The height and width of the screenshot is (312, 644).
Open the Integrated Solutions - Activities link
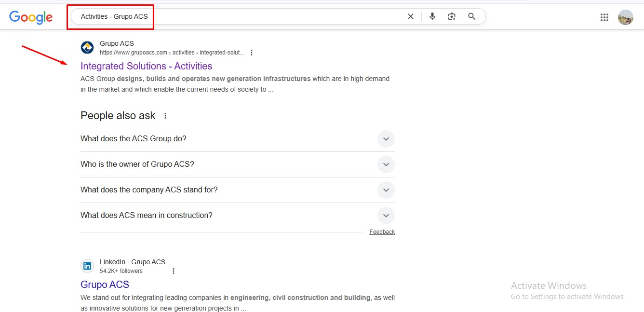tap(146, 66)
